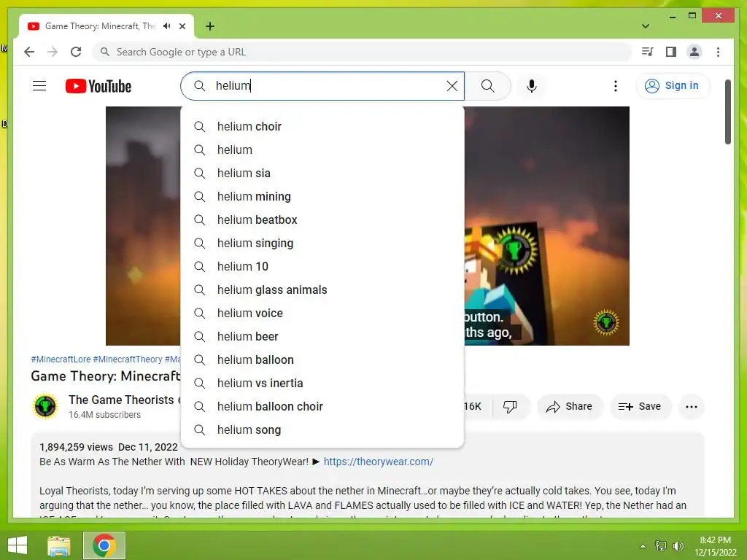Go forward with the browser forward arrow
747x560 pixels.
click(53, 52)
